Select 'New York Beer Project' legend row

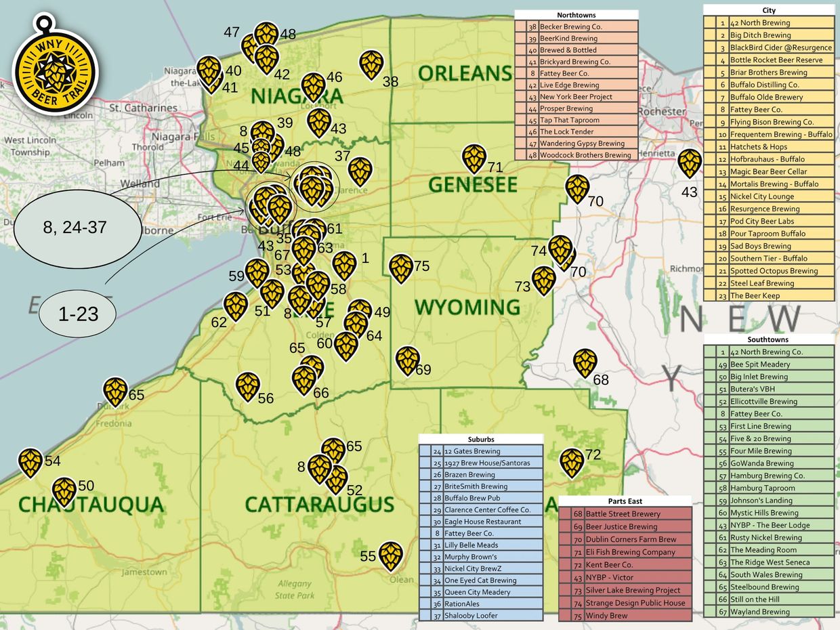point(576,97)
